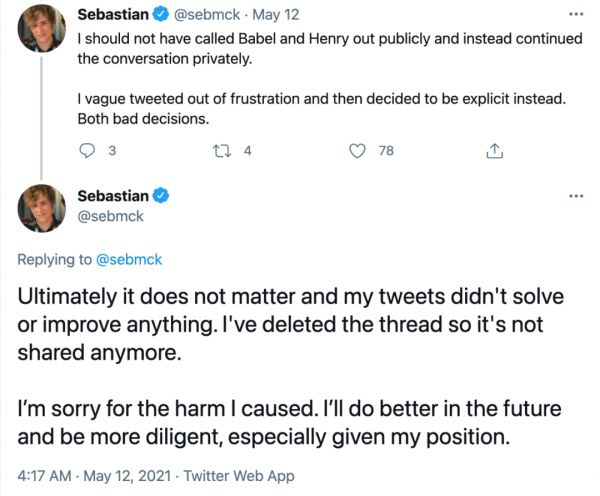
Task: Open the more options dots on the top tweet
Action: pos(573,16)
